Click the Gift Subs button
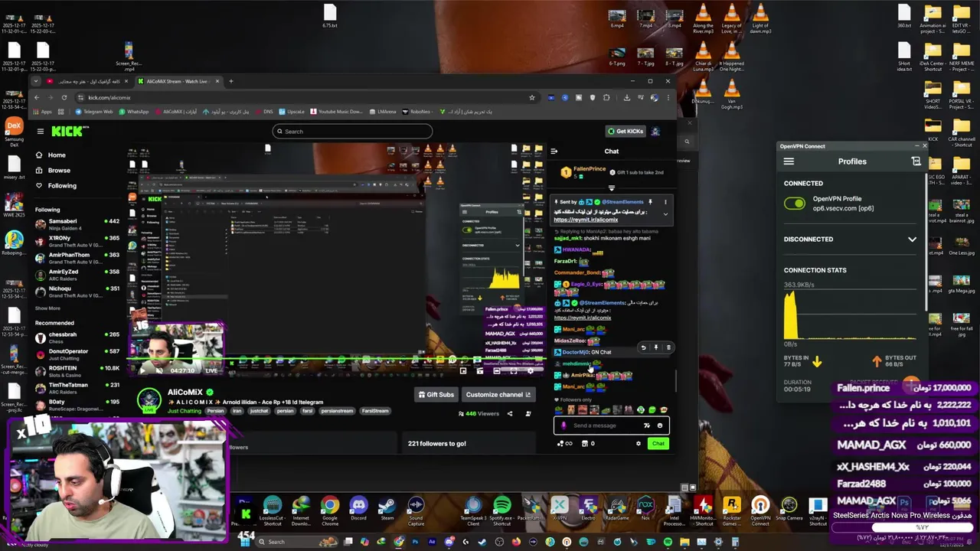Screen dimensions: 980x551 (x=436, y=395)
